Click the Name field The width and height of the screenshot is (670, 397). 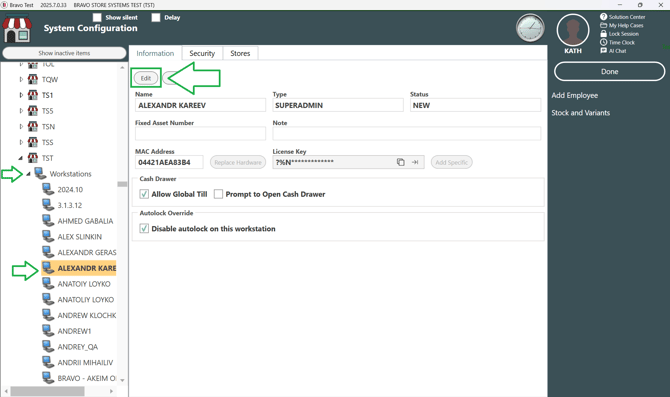200,105
